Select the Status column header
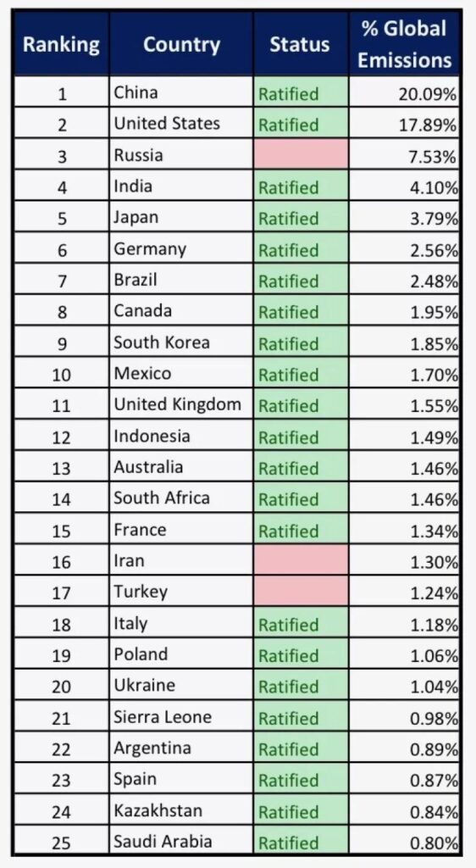The width and height of the screenshot is (476, 868). click(301, 43)
